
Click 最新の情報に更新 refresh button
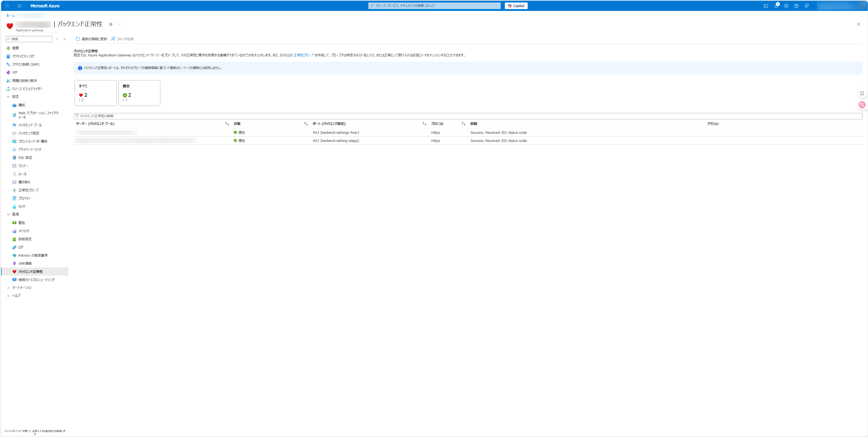point(91,39)
